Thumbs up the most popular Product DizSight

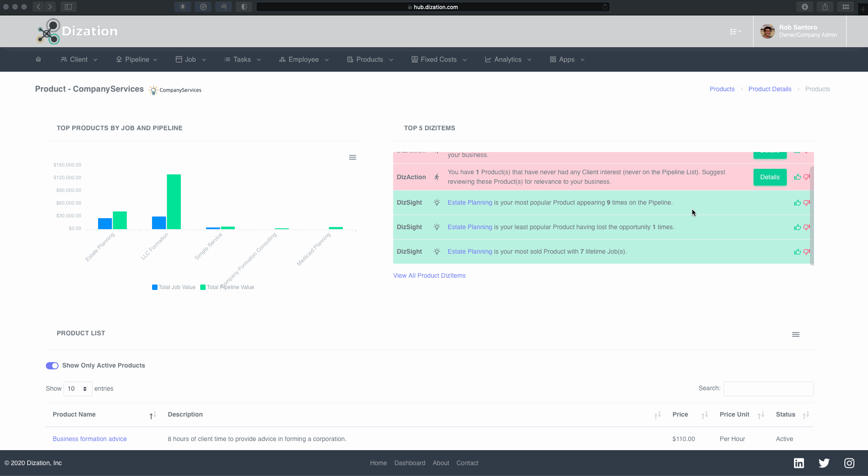[x=797, y=203]
